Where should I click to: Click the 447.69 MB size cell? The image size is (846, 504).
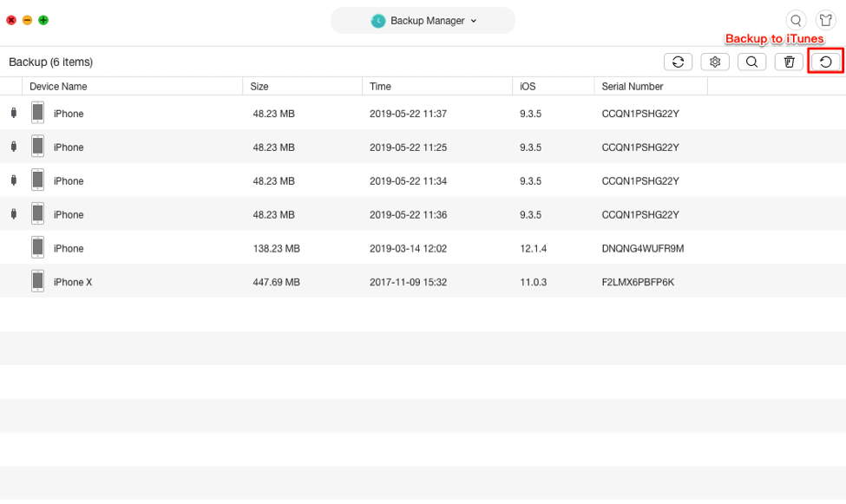coord(276,282)
